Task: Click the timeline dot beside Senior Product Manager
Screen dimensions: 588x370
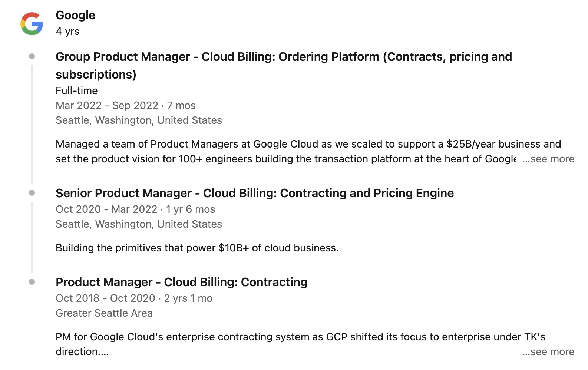Action: coord(32,193)
